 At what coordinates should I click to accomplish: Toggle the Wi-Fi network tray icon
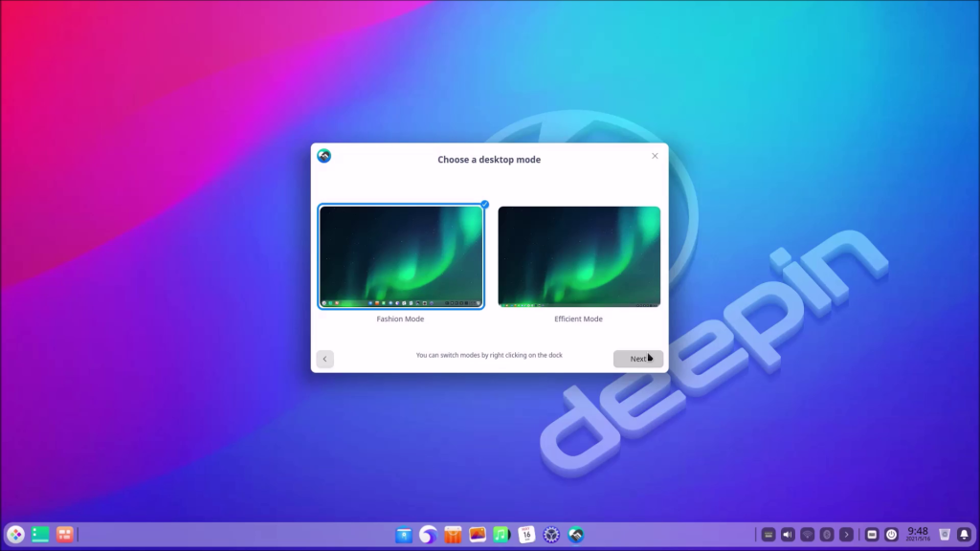pyautogui.click(x=808, y=535)
